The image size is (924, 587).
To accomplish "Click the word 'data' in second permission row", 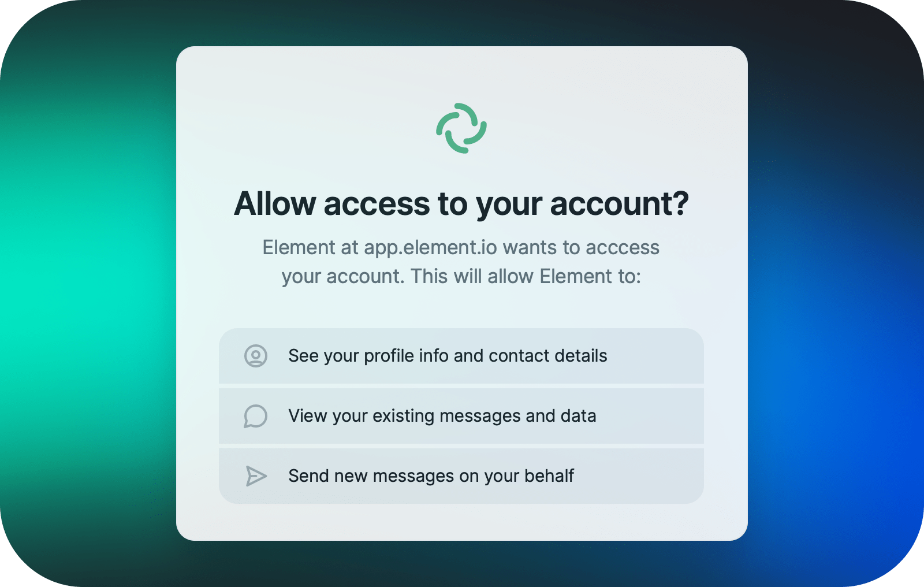I will (x=579, y=416).
